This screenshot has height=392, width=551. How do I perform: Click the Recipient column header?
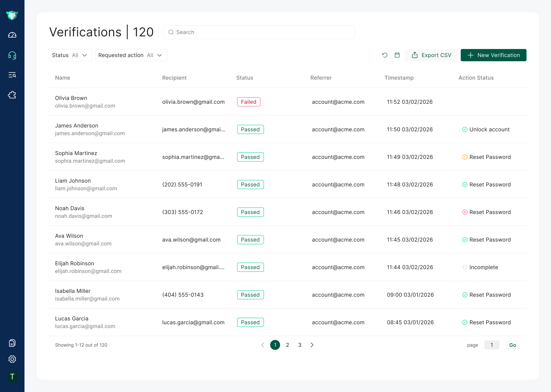pos(174,78)
